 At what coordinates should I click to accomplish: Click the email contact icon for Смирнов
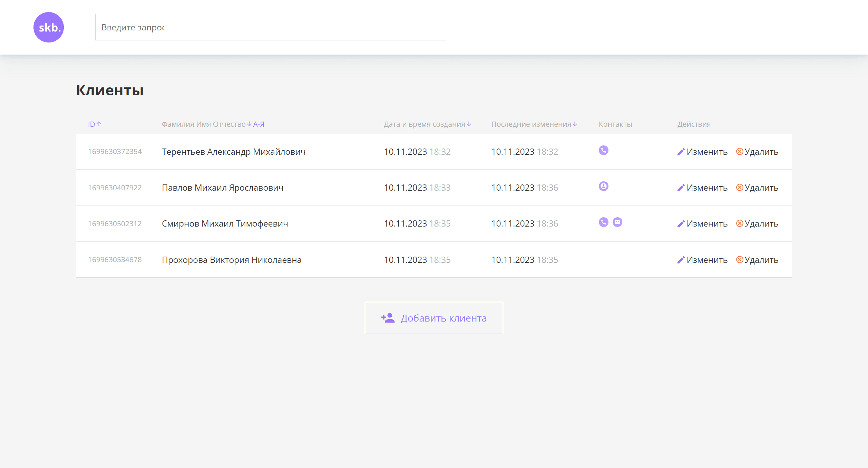617,222
